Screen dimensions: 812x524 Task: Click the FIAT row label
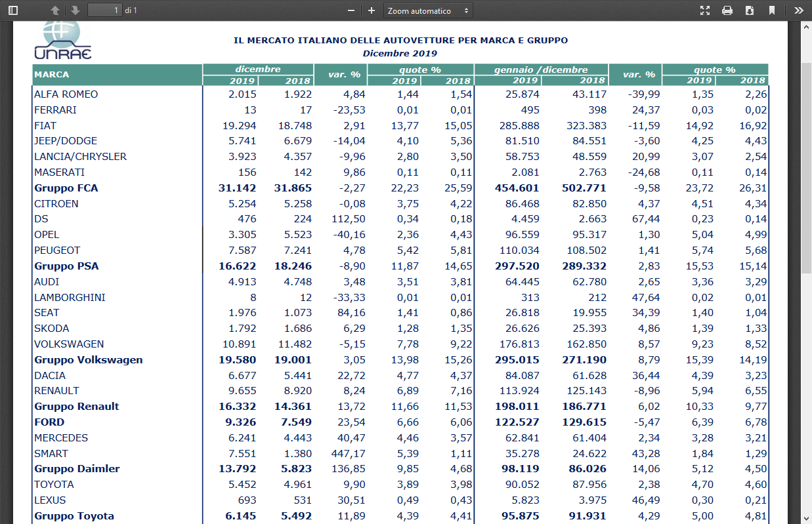coord(45,126)
